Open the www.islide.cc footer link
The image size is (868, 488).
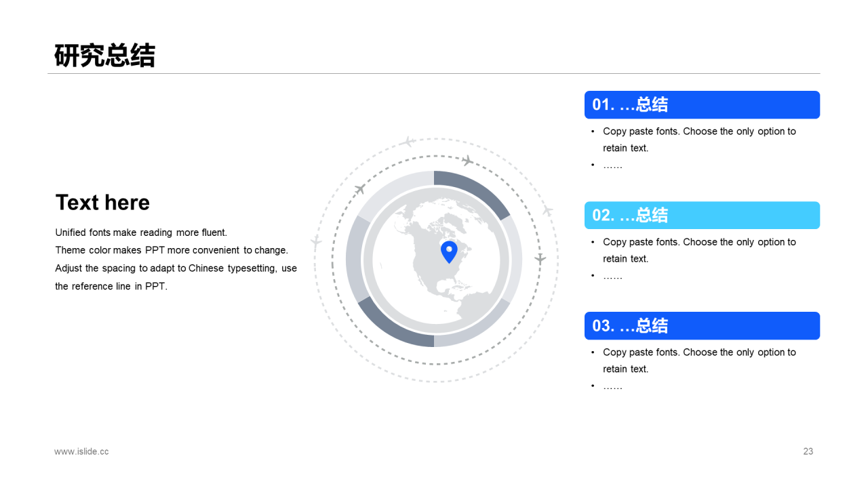81,451
